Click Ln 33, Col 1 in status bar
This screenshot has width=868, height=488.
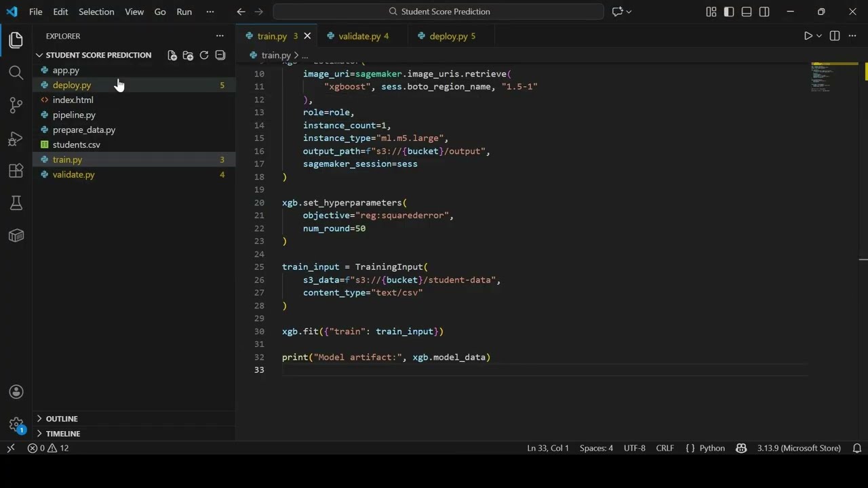pos(548,448)
